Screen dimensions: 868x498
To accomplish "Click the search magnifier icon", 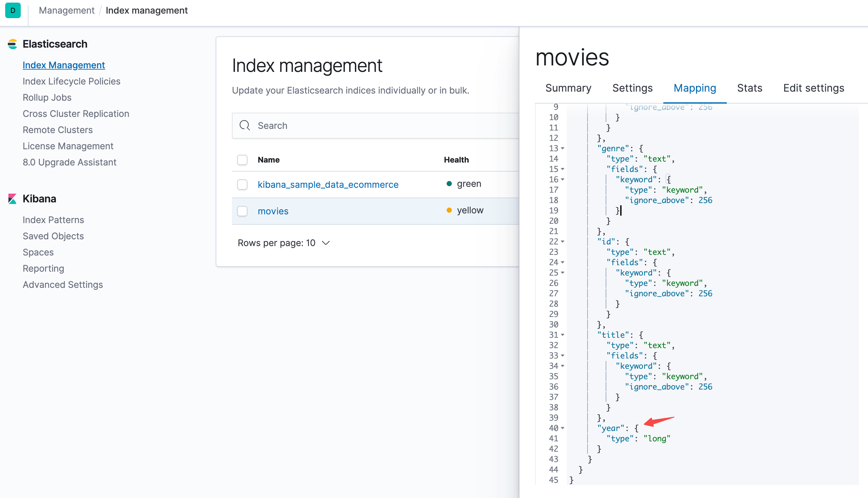I will click(245, 126).
